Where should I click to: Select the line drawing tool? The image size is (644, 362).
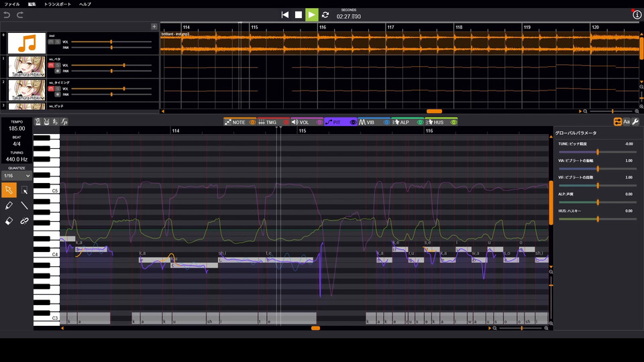25,206
